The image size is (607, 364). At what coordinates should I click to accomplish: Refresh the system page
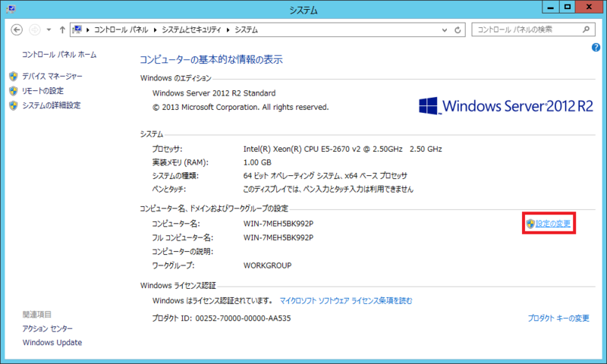point(458,30)
